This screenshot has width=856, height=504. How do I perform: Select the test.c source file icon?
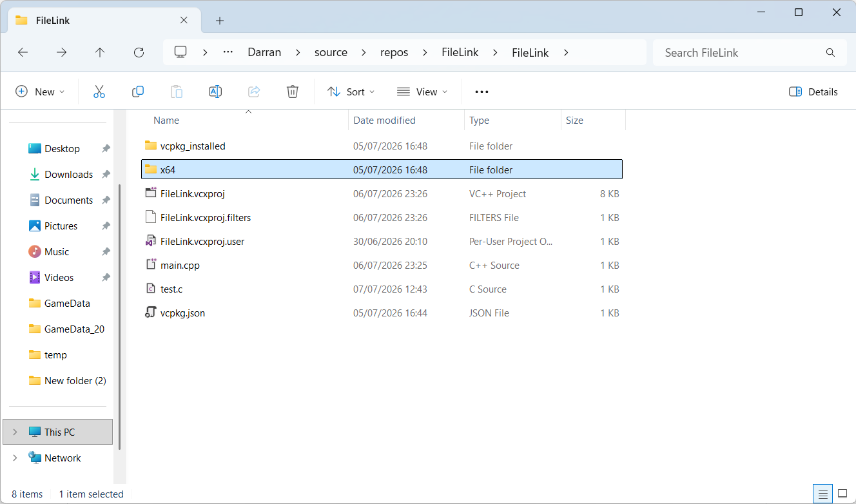151,289
